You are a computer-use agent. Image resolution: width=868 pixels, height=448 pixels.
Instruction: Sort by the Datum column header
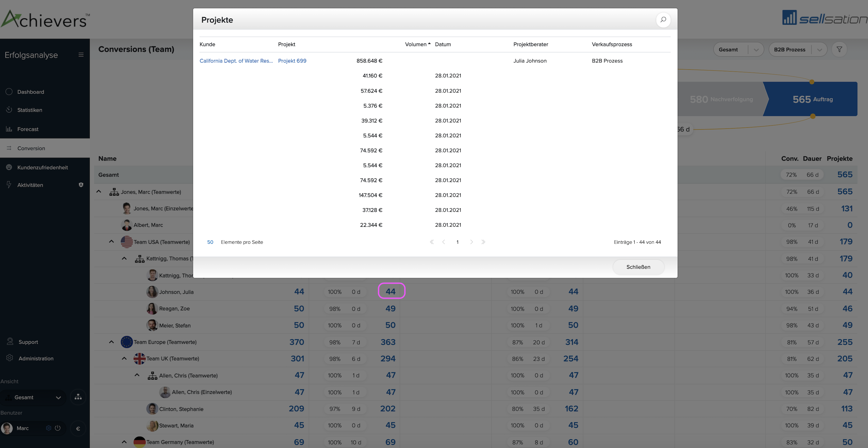point(443,44)
